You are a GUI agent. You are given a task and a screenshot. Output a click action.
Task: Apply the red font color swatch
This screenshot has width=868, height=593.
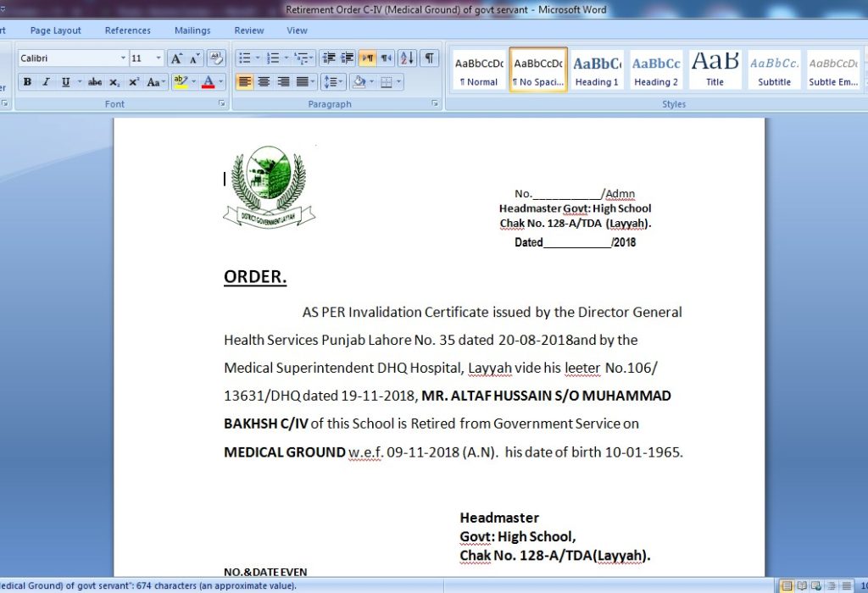(208, 82)
